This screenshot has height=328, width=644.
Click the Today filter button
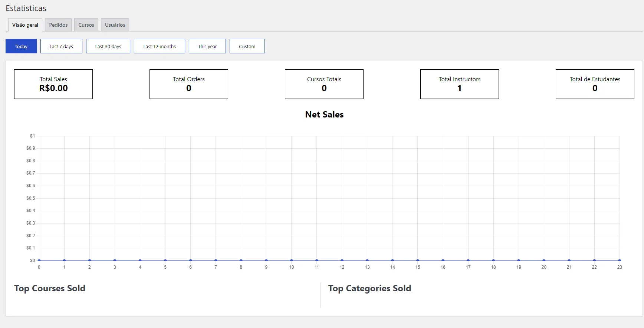coord(21,46)
